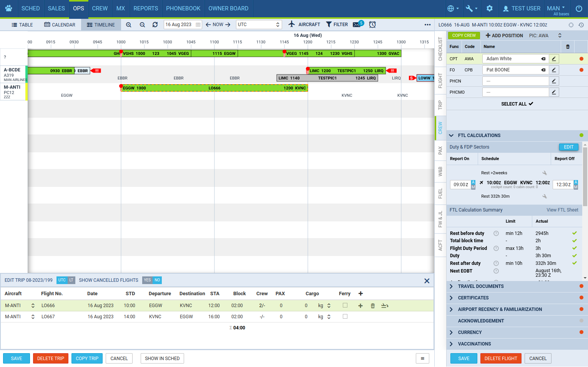Open the settings gear icon
The image size is (588, 367).
[x=490, y=8]
